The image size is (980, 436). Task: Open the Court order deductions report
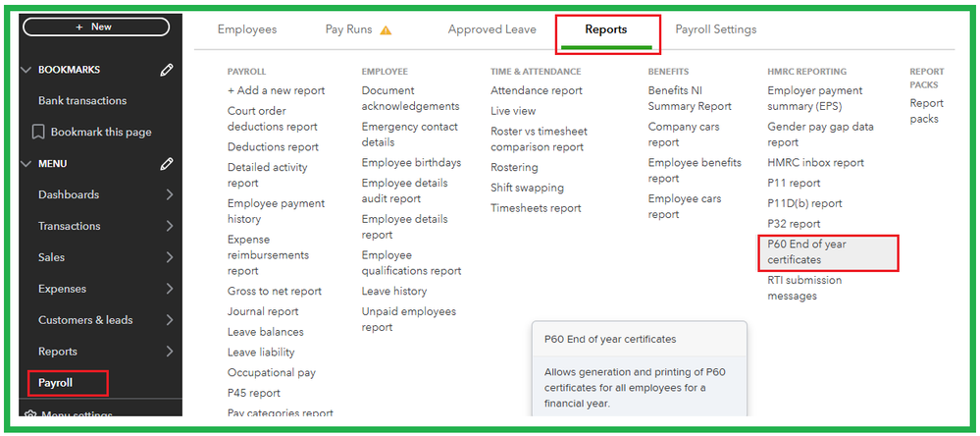click(273, 119)
